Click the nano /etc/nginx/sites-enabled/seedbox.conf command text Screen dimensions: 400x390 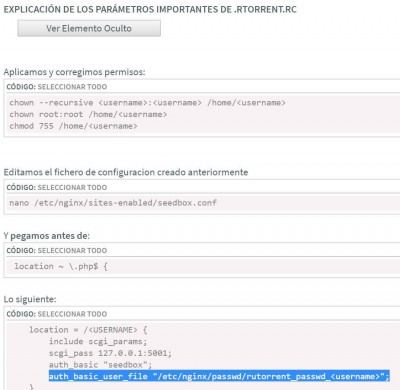(x=113, y=203)
